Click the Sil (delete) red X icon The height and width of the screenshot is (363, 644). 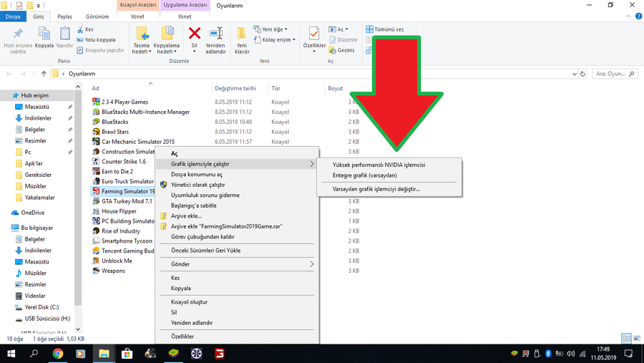[194, 34]
